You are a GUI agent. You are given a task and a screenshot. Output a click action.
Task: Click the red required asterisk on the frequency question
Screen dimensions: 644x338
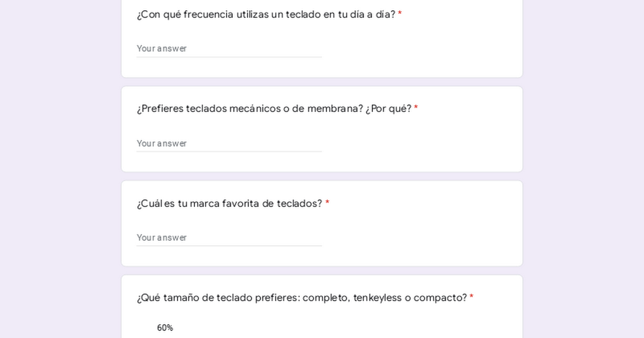(x=400, y=14)
